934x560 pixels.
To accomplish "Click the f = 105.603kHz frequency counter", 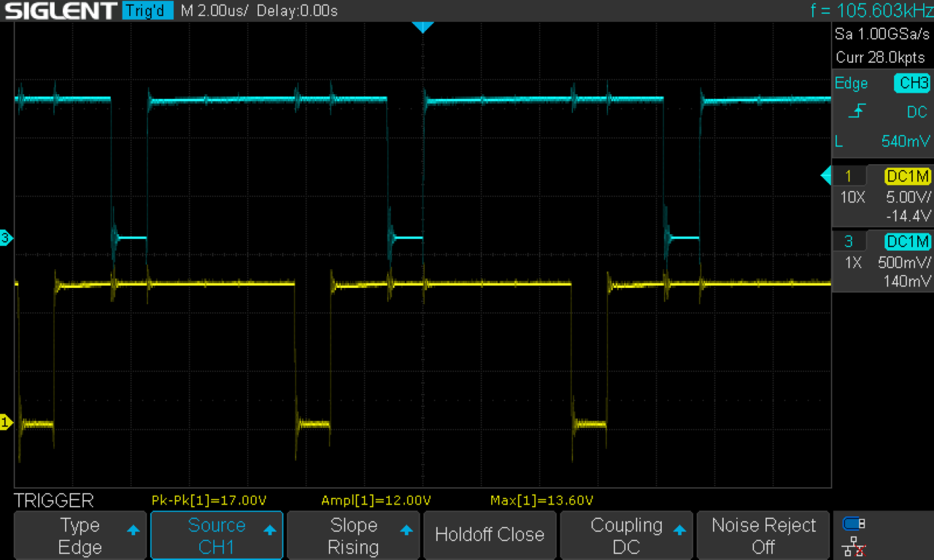I will 871,10.
